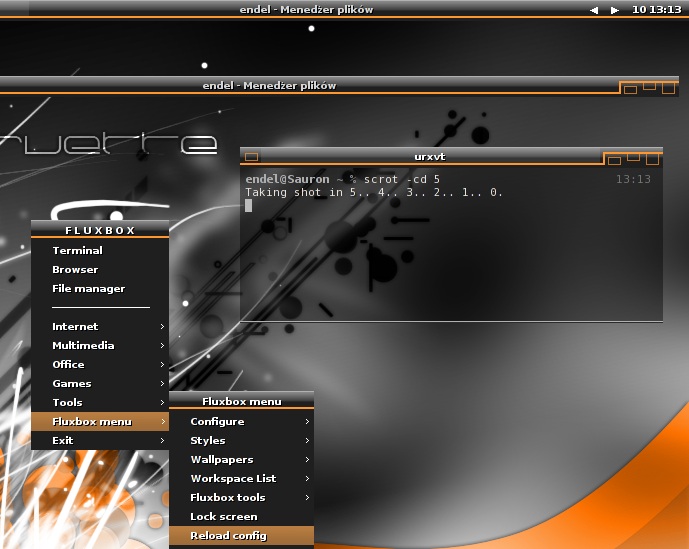This screenshot has height=549, width=689.
Task: Open File manager menu entry
Action: click(100, 288)
